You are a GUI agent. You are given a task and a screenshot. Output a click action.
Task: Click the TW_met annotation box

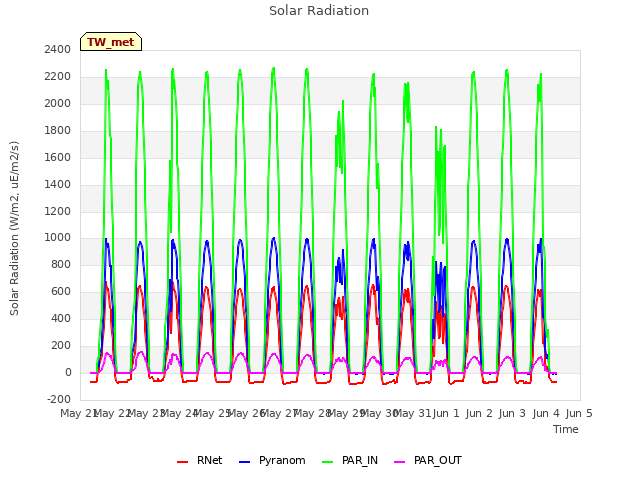click(111, 42)
